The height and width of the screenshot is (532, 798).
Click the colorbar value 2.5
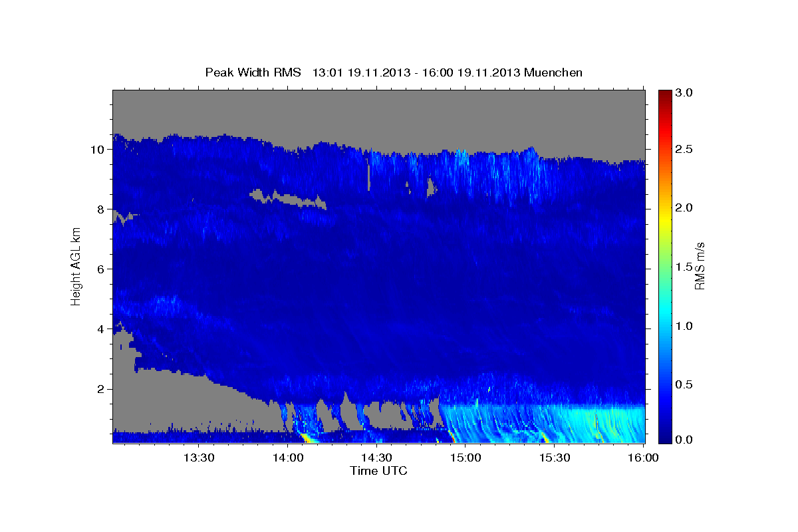(x=684, y=150)
